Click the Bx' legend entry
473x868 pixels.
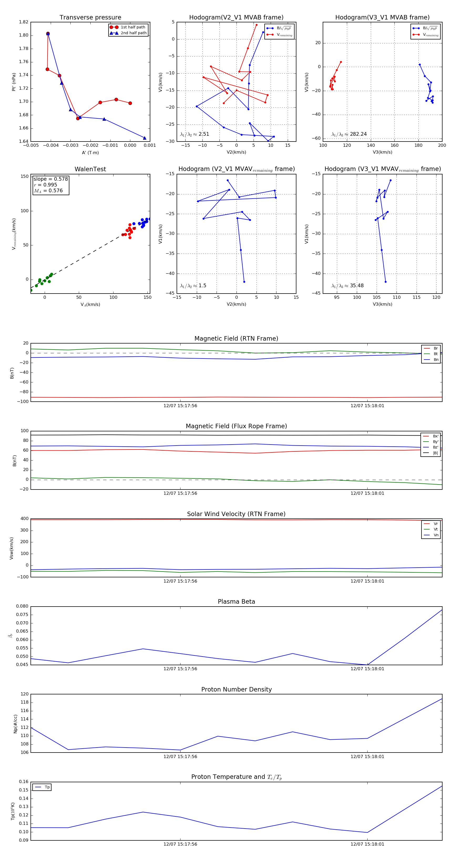coord(431,436)
